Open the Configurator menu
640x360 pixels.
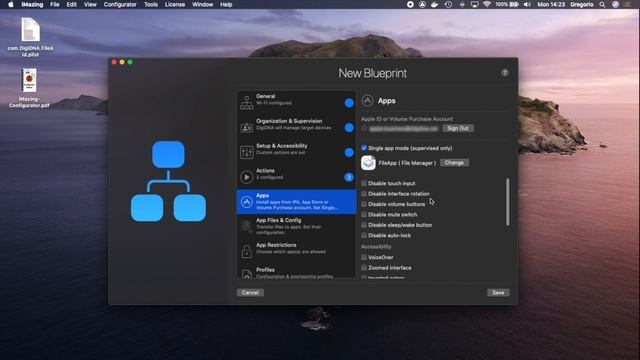(x=120, y=4)
